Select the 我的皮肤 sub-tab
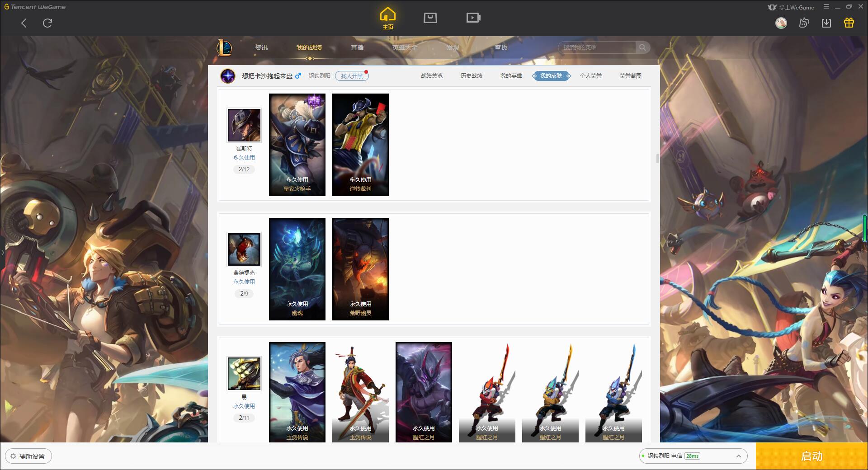The image size is (868, 470). click(551, 76)
